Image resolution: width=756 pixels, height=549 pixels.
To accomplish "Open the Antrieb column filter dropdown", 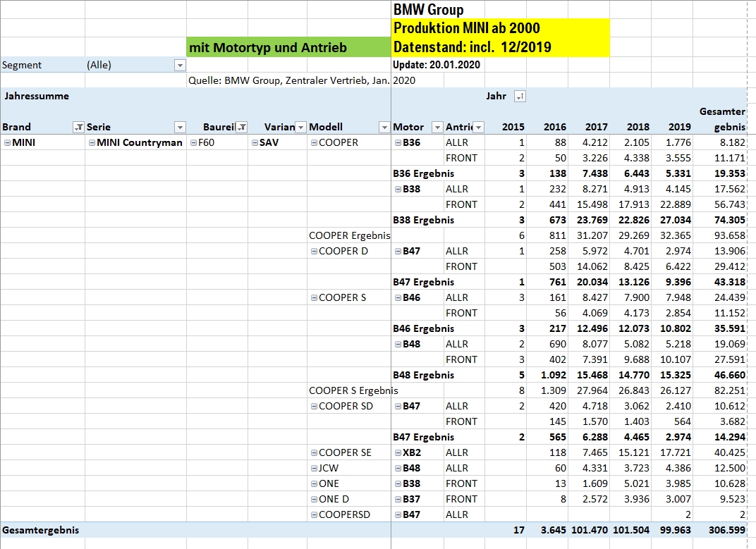I will [479, 127].
